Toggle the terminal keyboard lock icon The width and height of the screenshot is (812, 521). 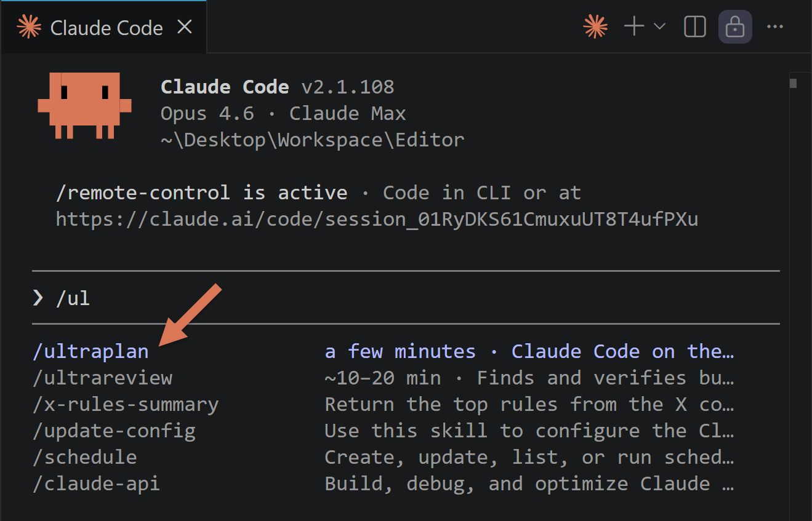pyautogui.click(x=734, y=27)
